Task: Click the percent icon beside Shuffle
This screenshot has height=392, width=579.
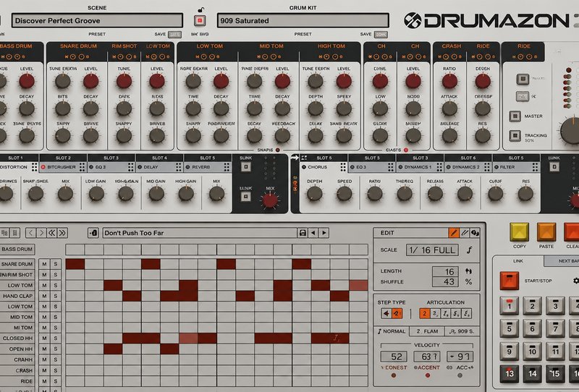Action: tap(468, 282)
